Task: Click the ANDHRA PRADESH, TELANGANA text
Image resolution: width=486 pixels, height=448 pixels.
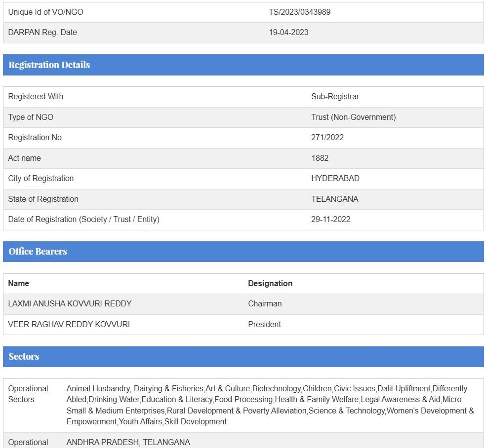Action: coord(128,442)
